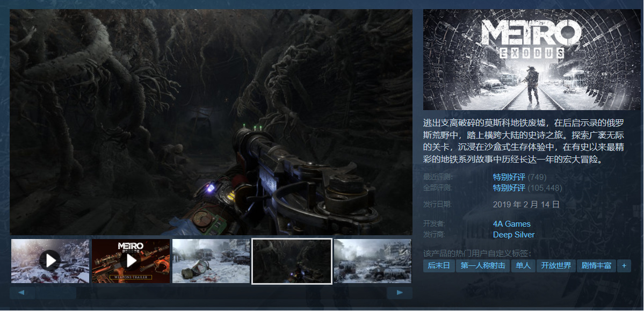Image resolution: width=644 pixels, height=311 pixels.
Task: Click the game description paragraph
Action: click(524, 141)
